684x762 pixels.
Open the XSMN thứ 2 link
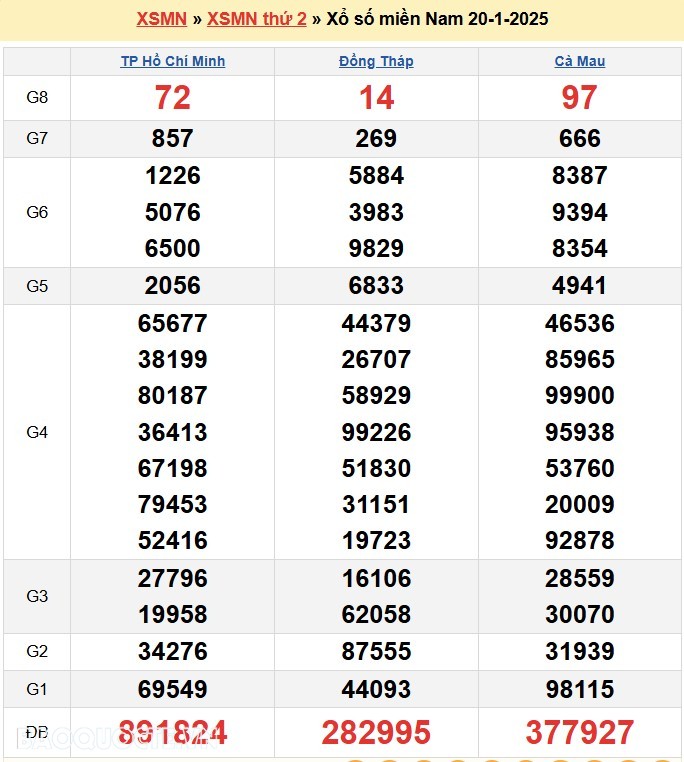(257, 19)
